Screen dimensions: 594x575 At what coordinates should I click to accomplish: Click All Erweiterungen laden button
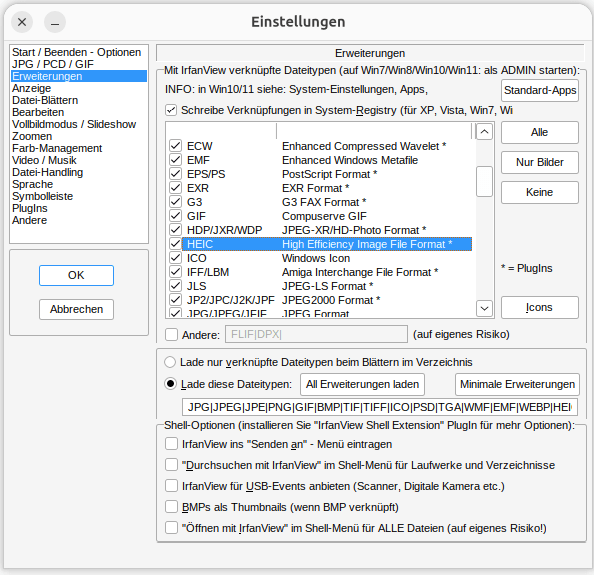pyautogui.click(x=363, y=384)
